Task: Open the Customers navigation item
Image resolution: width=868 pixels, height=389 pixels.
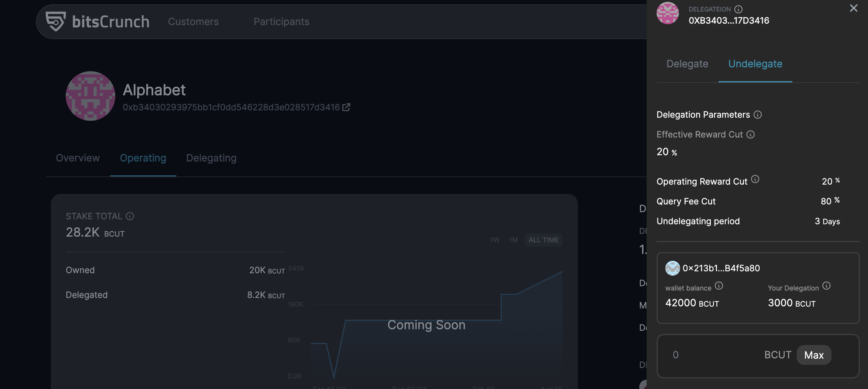Action: coord(193,22)
